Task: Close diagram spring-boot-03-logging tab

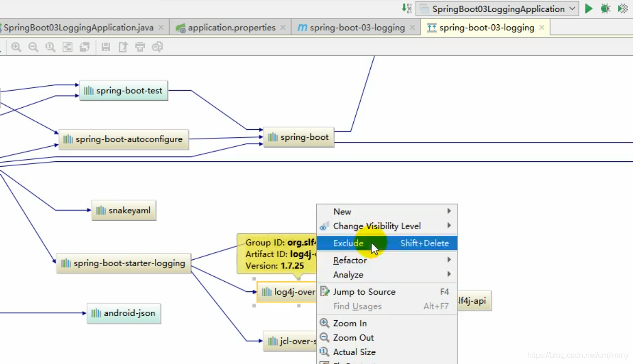Action: (542, 28)
